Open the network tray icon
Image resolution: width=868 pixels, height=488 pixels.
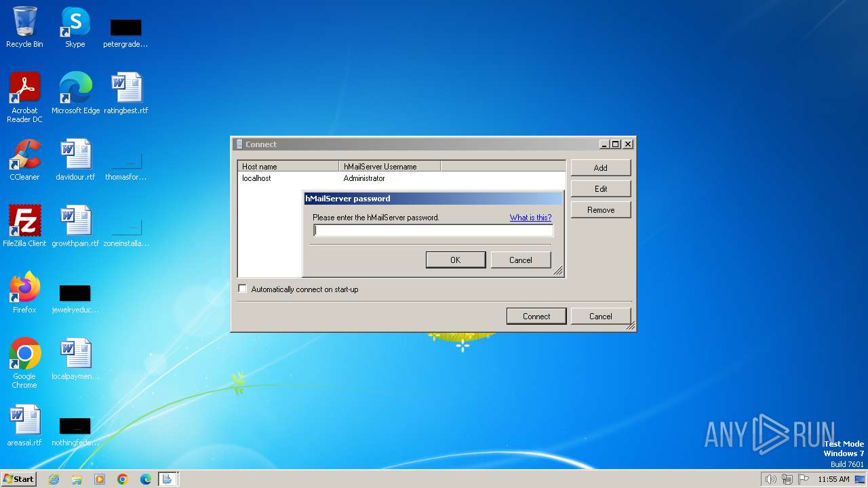787,479
